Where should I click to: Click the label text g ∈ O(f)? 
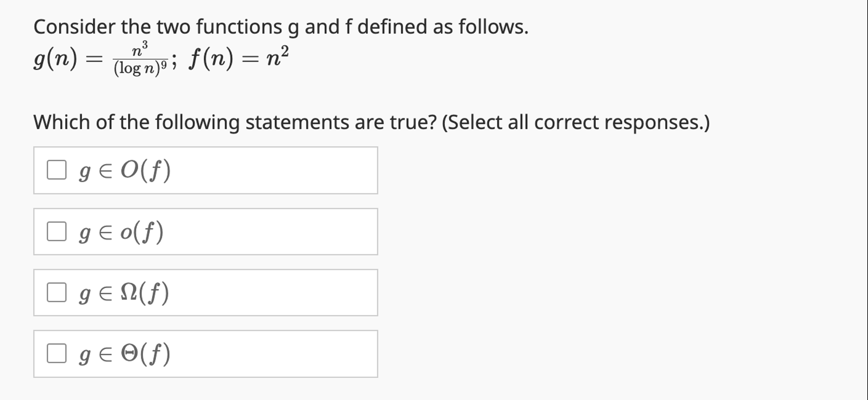(125, 171)
